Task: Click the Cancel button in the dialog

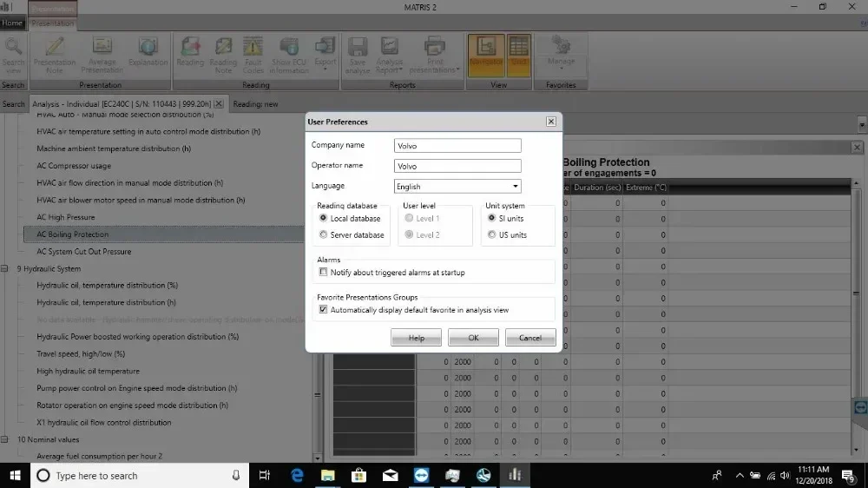Action: point(529,338)
